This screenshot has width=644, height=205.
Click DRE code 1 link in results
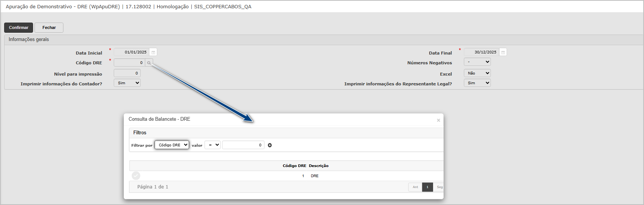coord(303,176)
